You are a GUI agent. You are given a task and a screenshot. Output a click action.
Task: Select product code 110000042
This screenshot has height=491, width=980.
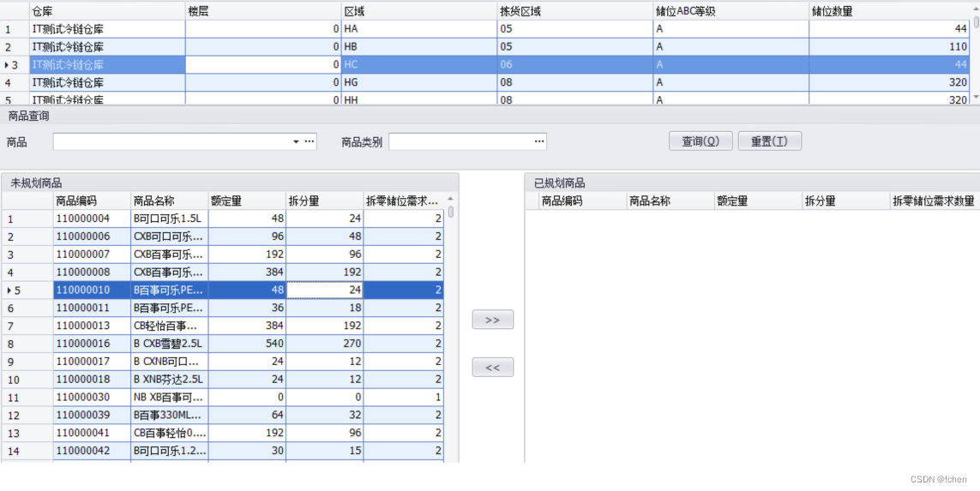(x=92, y=451)
